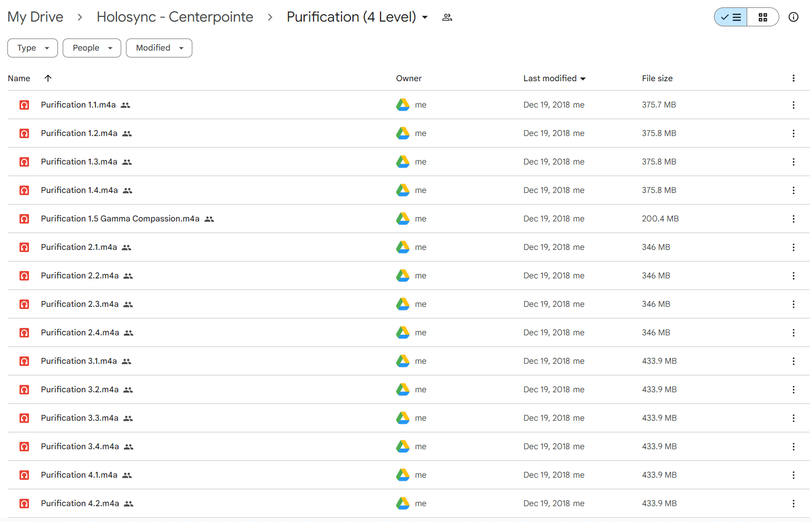Open More actions for Purification 1.2.m4a
Image resolution: width=812 pixels, height=522 pixels.
[x=793, y=133]
